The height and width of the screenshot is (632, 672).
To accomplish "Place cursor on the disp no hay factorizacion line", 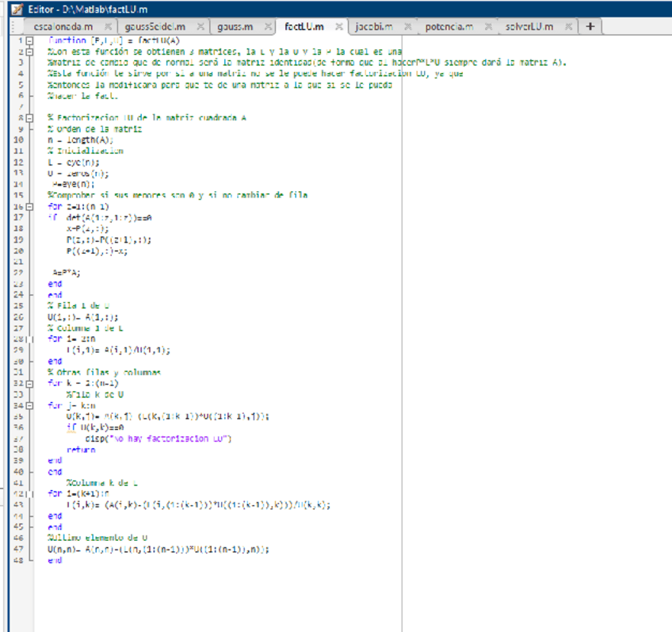I will [x=158, y=439].
